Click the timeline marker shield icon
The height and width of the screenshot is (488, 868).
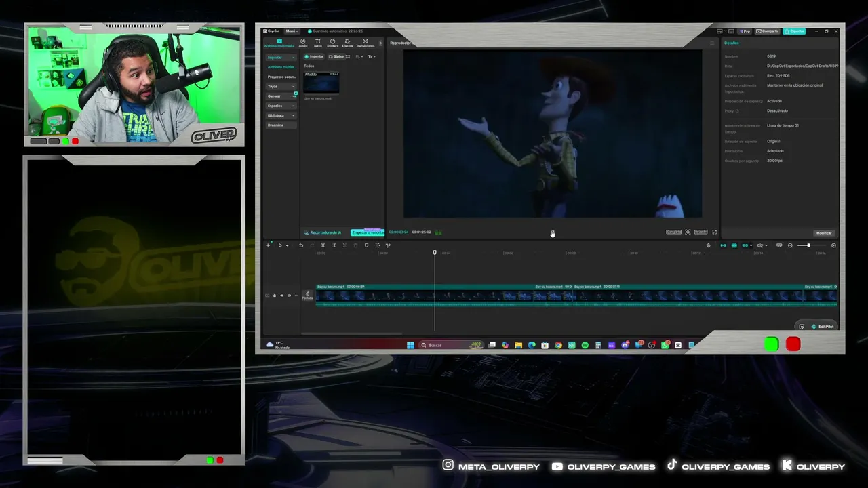[366, 245]
